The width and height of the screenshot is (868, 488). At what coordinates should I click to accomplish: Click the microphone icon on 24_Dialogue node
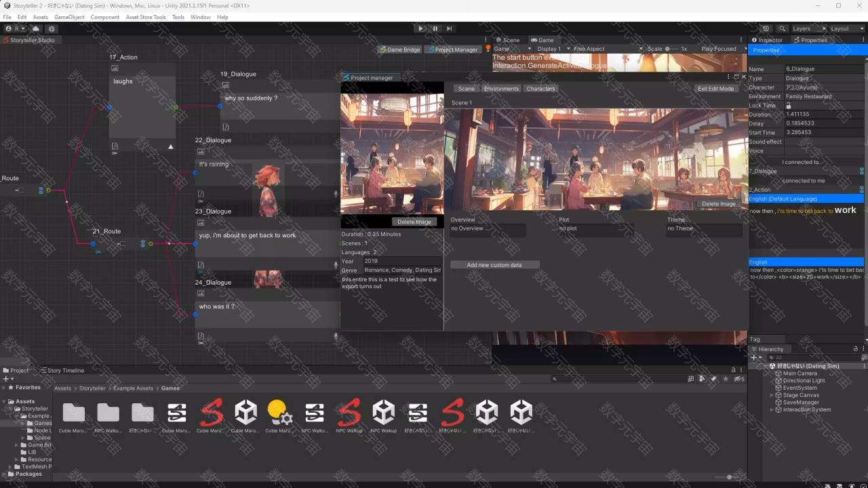336,335
